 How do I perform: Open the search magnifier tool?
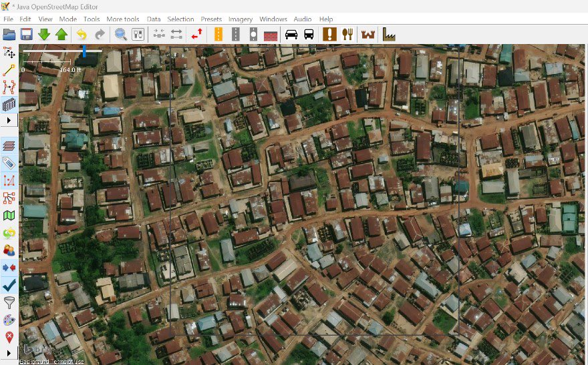120,35
